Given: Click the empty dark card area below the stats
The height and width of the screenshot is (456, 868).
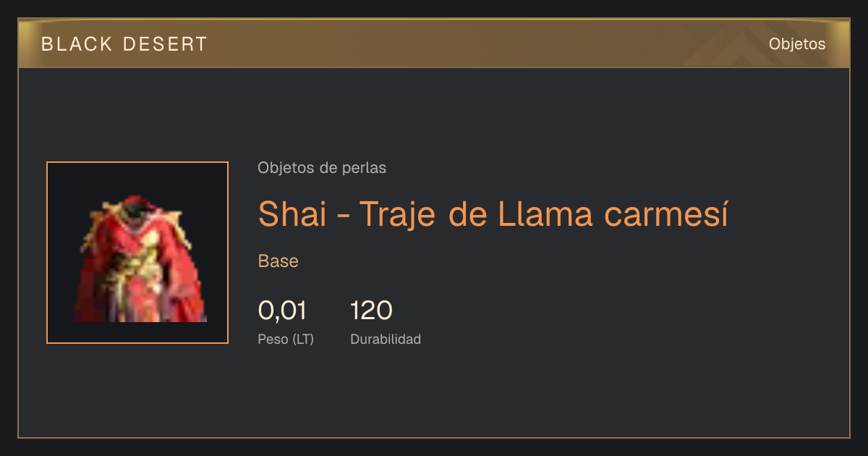Looking at the screenshot, I should pyautogui.click(x=434, y=394).
